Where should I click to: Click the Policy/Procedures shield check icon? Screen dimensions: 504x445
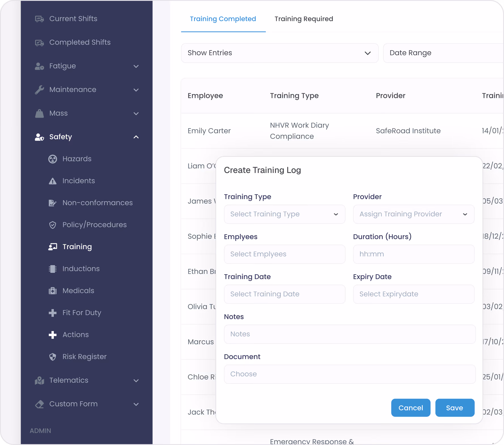(53, 225)
